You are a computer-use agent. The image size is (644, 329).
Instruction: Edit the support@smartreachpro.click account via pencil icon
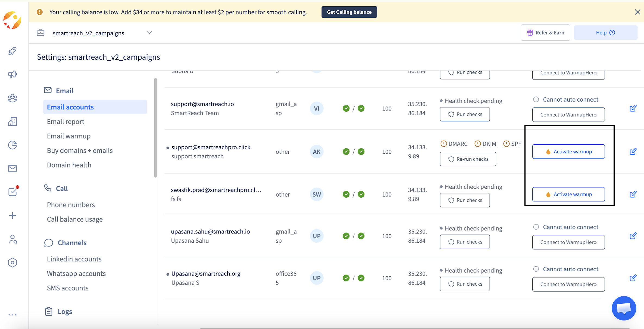[633, 151]
